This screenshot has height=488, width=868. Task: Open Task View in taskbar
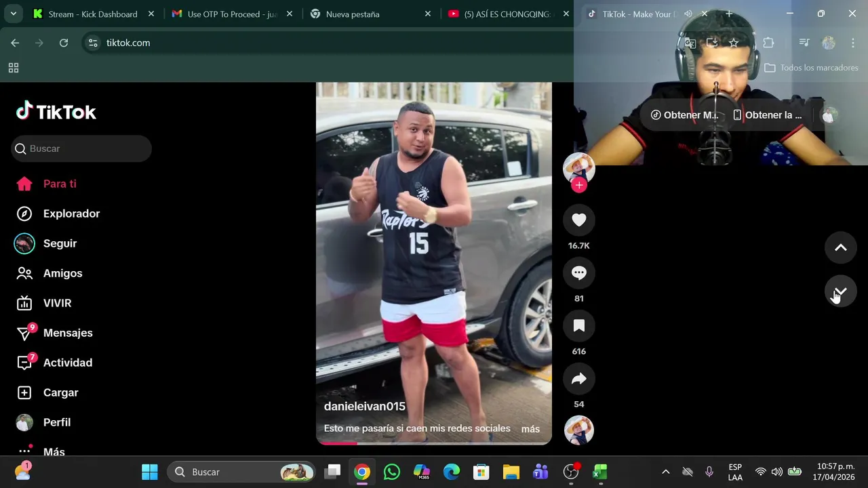pyautogui.click(x=332, y=472)
